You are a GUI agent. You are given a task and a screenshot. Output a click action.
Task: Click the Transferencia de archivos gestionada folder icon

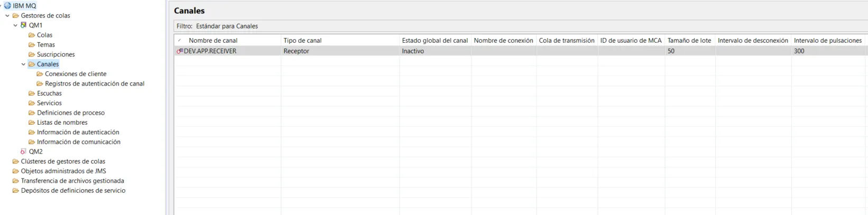click(16, 181)
